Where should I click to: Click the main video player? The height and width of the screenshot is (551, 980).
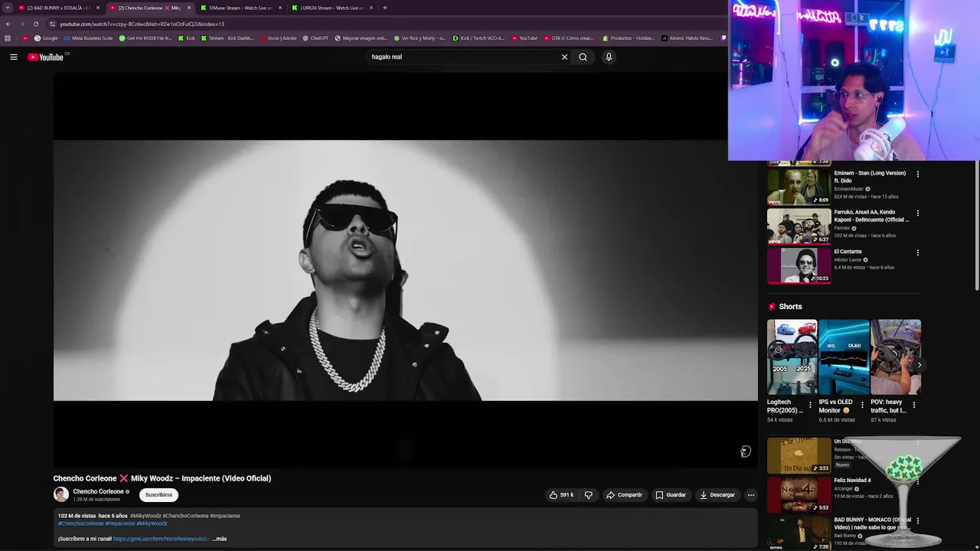coord(405,270)
